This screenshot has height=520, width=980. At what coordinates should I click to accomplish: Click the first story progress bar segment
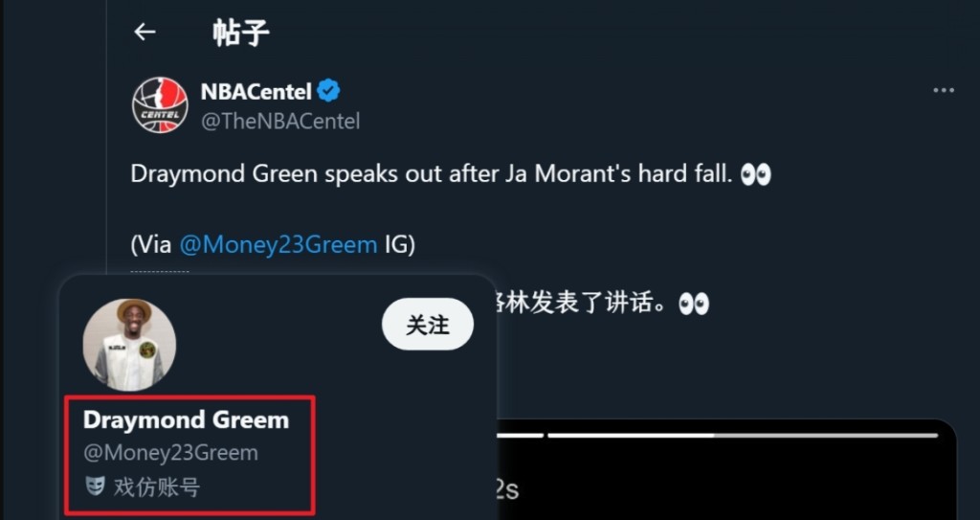coord(521,435)
